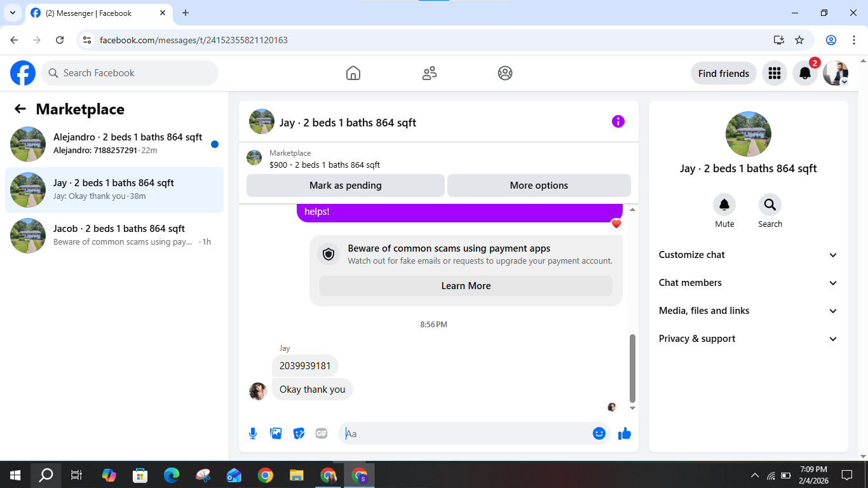Screen dimensions: 868x488
Task: Click the chat scrollbar up arrow
Action: tap(632, 210)
